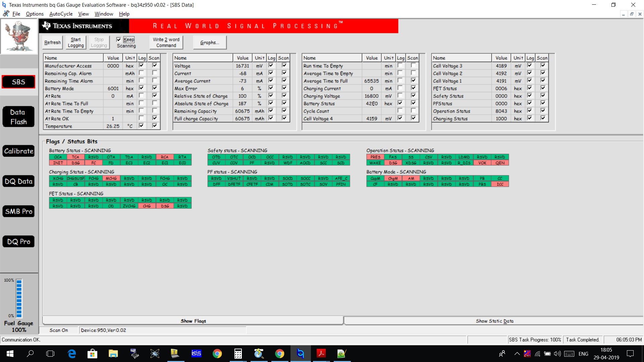Click the red CHG flag in FET Status
Image resolution: width=644 pixels, height=362 pixels.
(147, 206)
